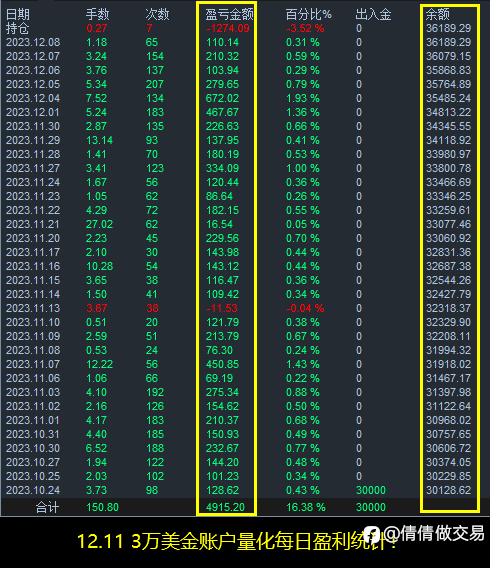Select the 2023.11.30 date row
Image resolution: width=490 pixels, height=568 pixels.
[x=33, y=126]
